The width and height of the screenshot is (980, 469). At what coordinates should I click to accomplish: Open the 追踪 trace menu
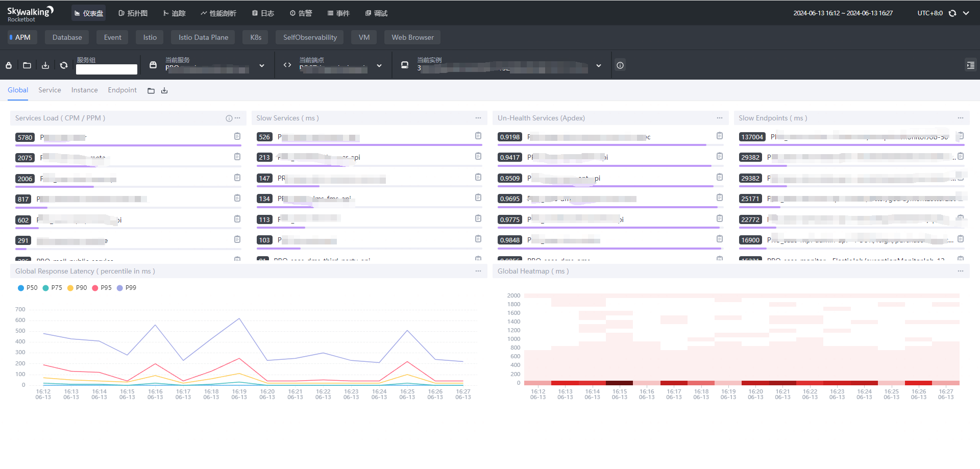(175, 13)
